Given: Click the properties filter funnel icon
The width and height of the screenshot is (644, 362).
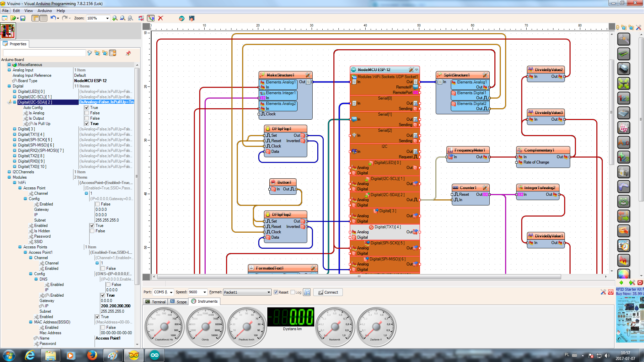Looking at the screenshot, I should point(90,53).
